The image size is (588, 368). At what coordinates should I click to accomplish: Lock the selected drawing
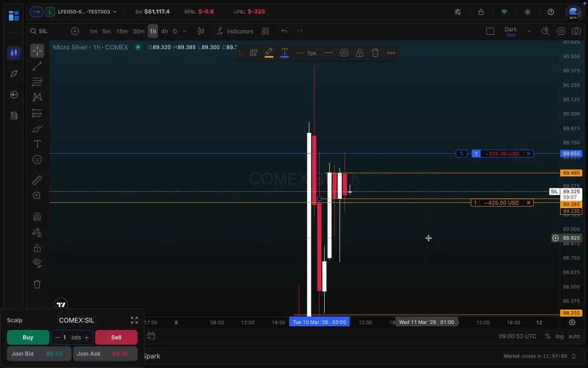(x=360, y=53)
